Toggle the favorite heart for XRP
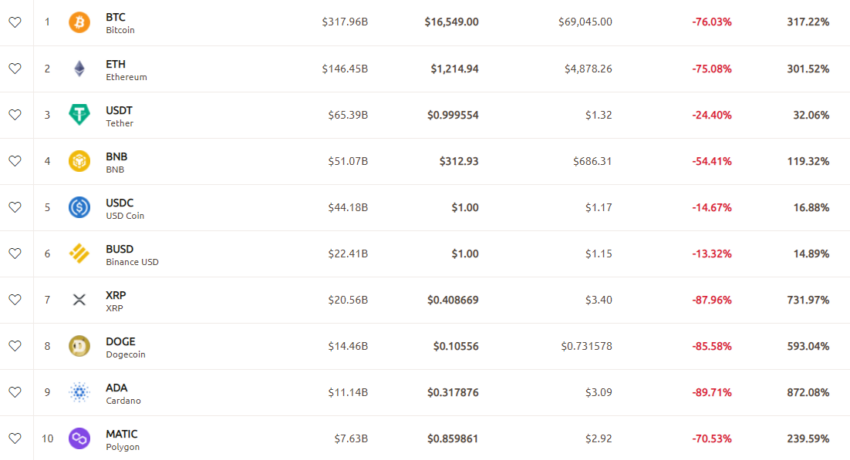The width and height of the screenshot is (850, 460). tap(15, 300)
